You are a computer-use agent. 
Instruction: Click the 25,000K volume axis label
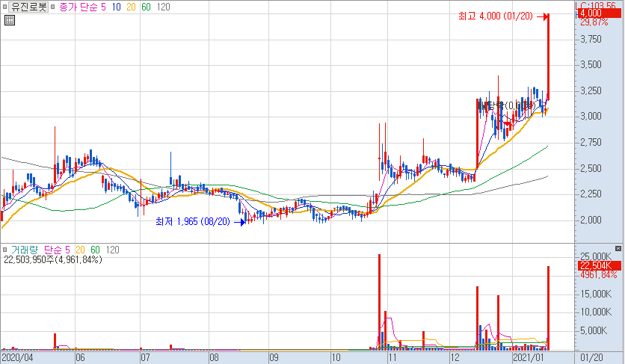(596, 256)
